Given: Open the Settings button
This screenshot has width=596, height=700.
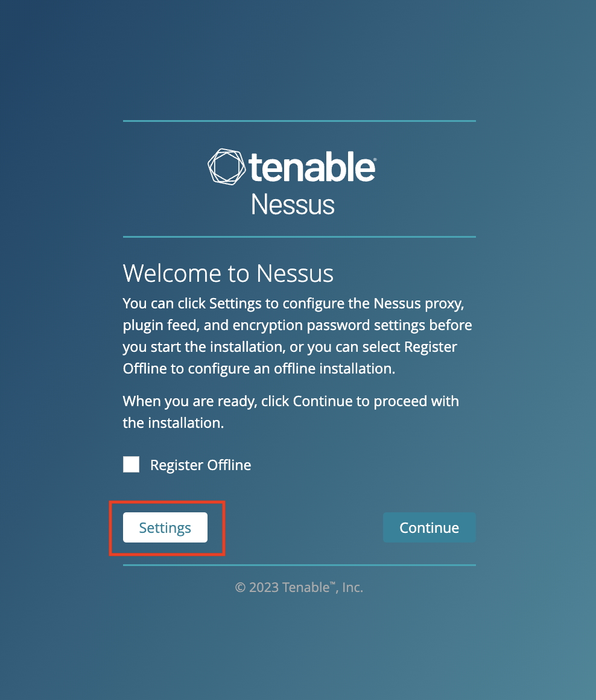Looking at the screenshot, I should point(165,527).
